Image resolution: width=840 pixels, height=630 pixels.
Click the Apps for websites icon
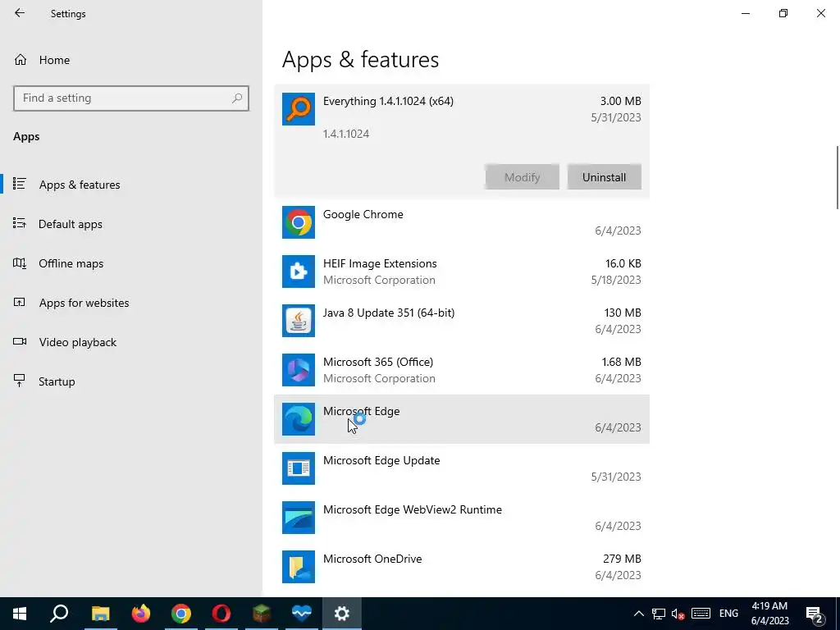pyautogui.click(x=20, y=302)
